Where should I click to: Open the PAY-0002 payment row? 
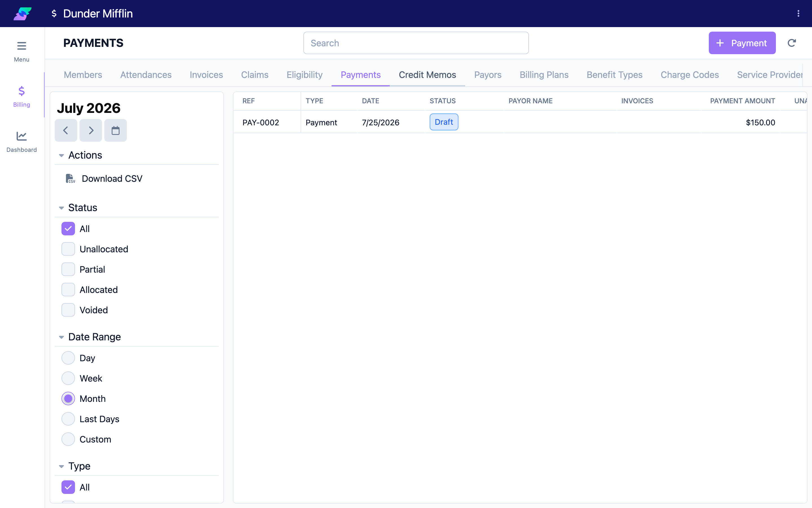click(x=520, y=122)
